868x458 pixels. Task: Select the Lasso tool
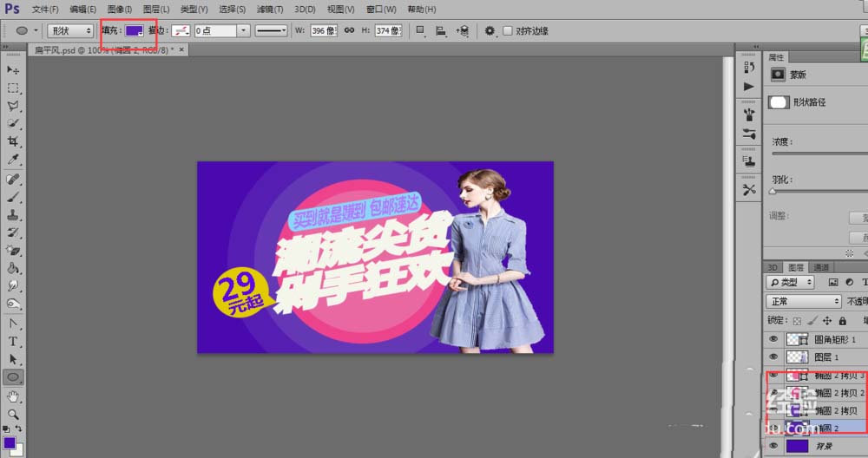point(13,106)
